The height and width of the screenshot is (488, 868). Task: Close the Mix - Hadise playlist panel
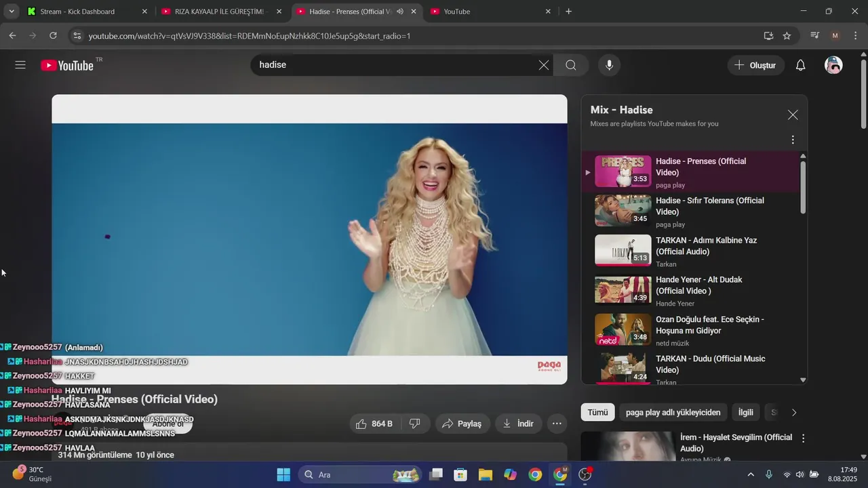pyautogui.click(x=793, y=115)
